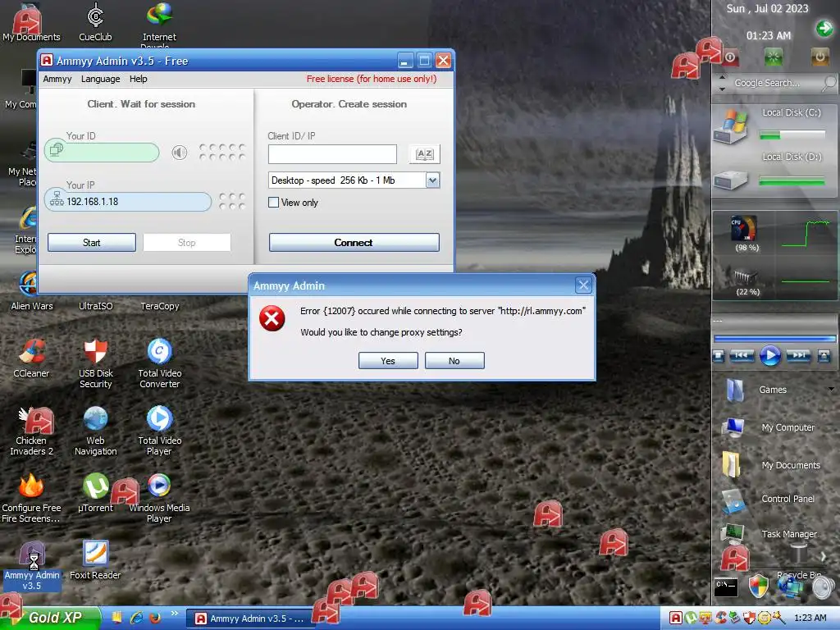Viewport: 840px width, 630px height.
Task: Open the Windows security shield sidebar icon
Action: 759,586
